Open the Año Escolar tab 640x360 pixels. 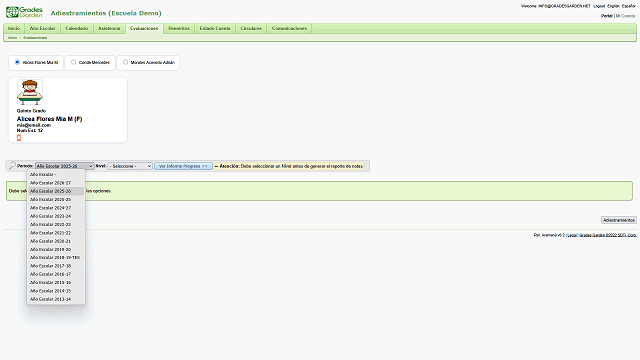pos(42,28)
